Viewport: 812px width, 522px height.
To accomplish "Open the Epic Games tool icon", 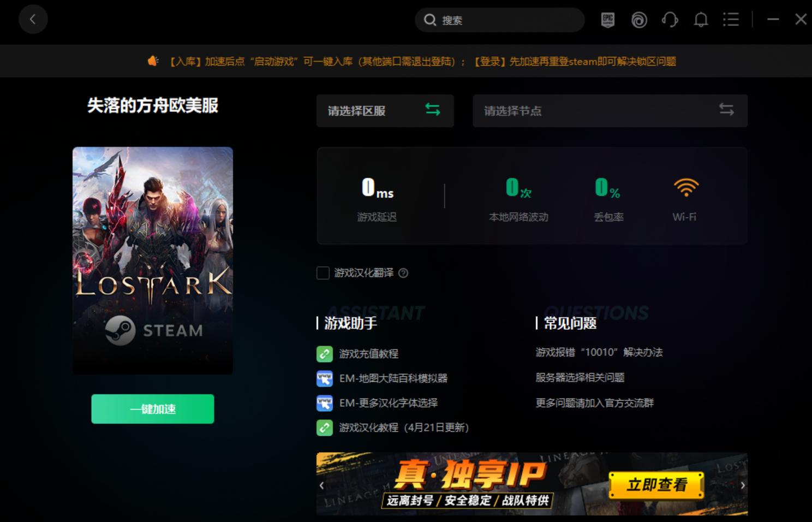I will click(607, 20).
